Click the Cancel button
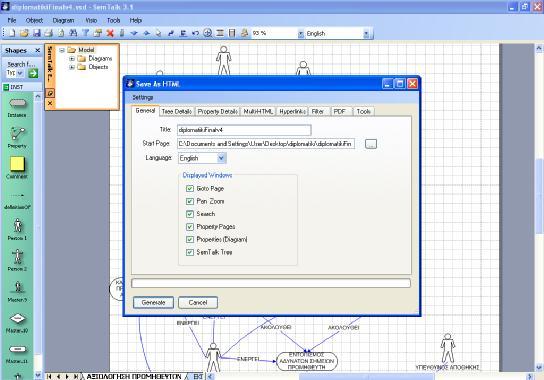Image resolution: width=544 pixels, height=380 pixels. [x=198, y=303]
